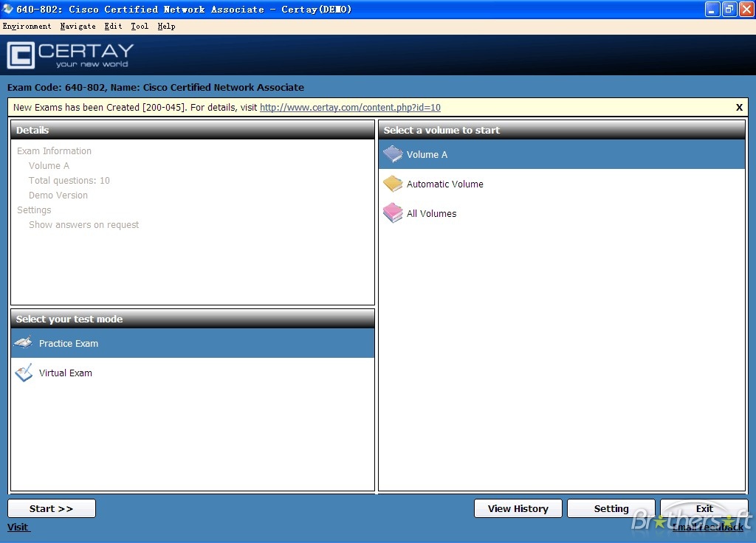Restore down the Certay window
756x543 pixels.
[729, 9]
